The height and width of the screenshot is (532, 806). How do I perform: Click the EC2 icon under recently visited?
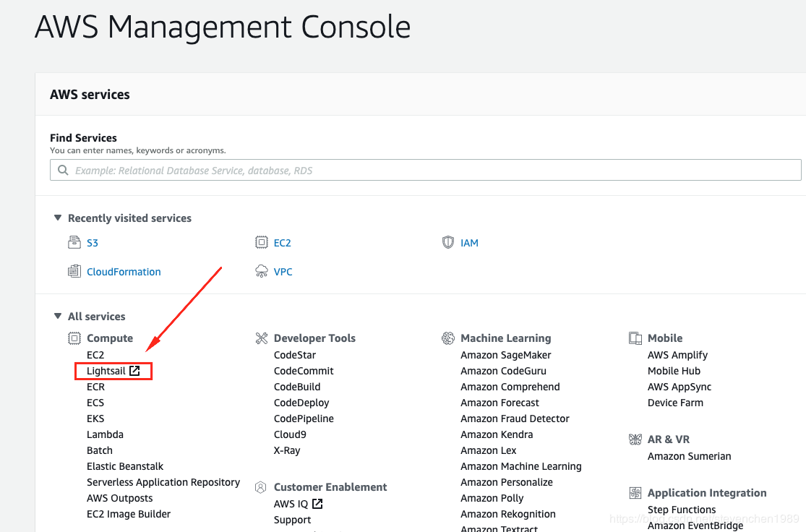coord(262,242)
